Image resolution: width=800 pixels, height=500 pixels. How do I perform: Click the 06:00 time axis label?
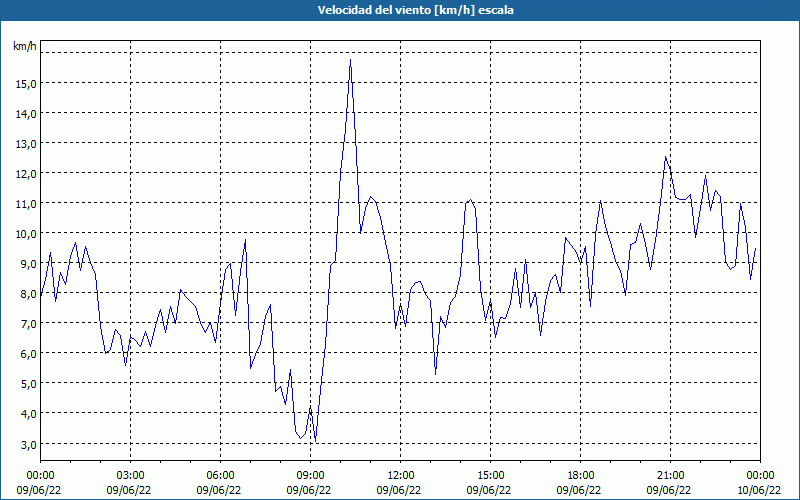coord(220,476)
